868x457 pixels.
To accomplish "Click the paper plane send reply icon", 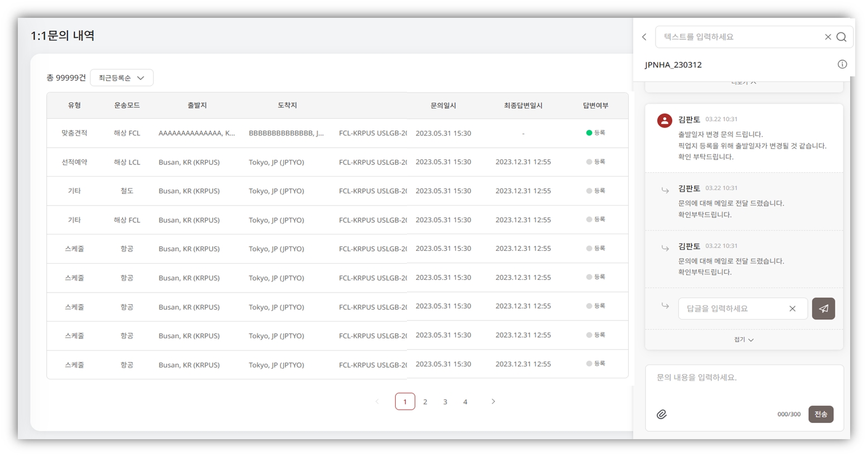I will coord(823,309).
